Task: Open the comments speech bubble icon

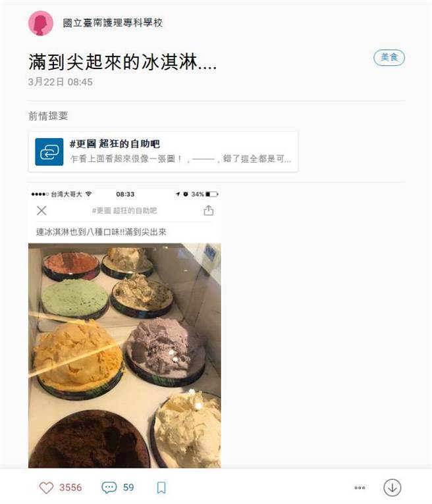Action: (x=109, y=488)
